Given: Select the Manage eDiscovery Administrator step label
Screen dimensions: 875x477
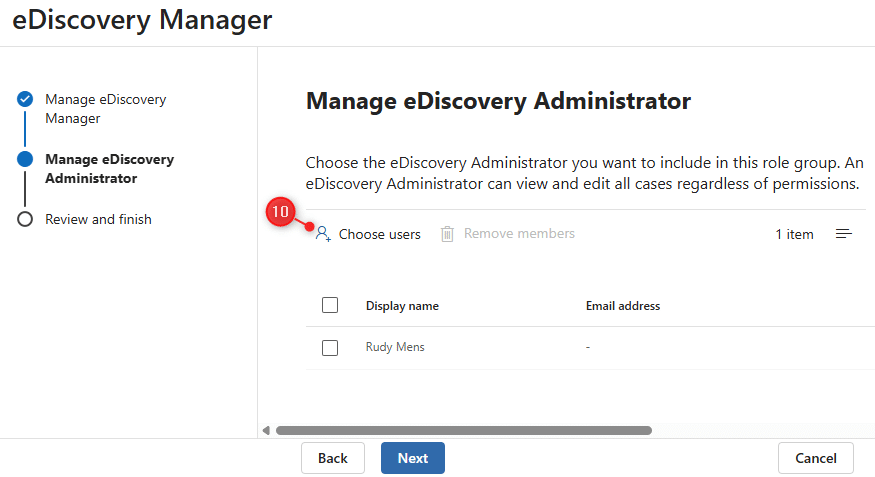Looking at the screenshot, I should [109, 169].
